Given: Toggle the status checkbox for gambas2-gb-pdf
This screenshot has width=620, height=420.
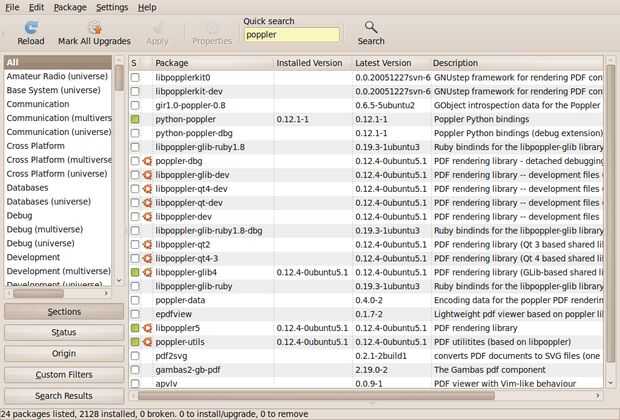Looking at the screenshot, I should (x=135, y=370).
